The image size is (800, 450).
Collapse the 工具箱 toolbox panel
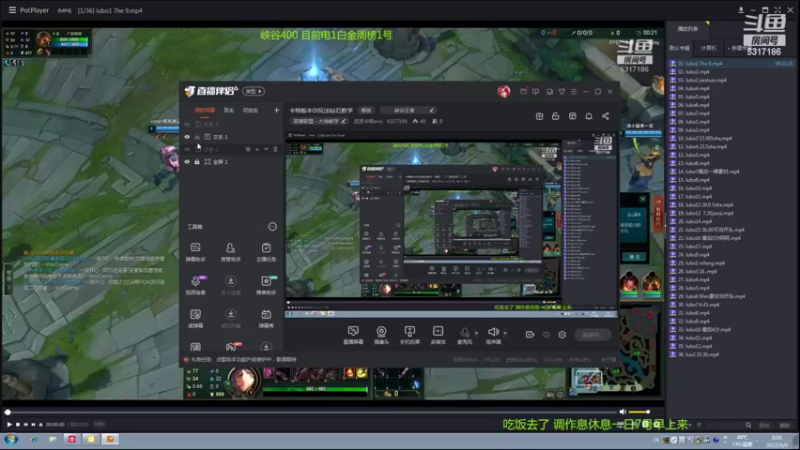[x=272, y=227]
